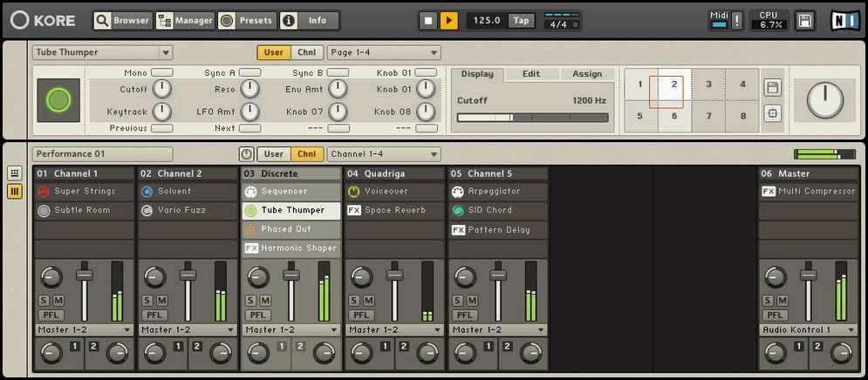This screenshot has width=868, height=380.
Task: Open the Channel 1-4 dropdown
Action: (384, 154)
